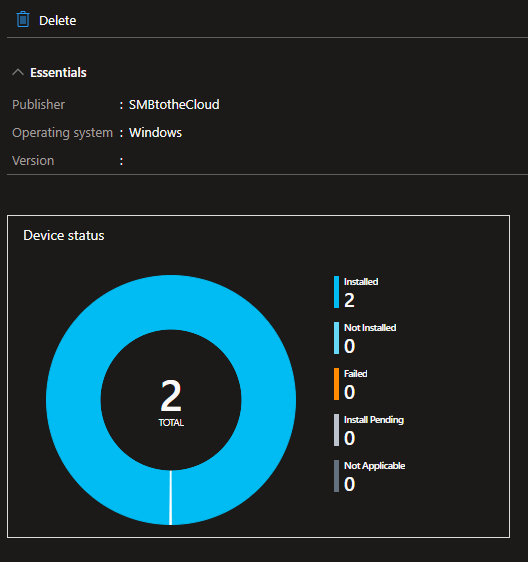Viewport: 528px width, 562px height.
Task: Click the Publisher field label
Action: click(38, 105)
